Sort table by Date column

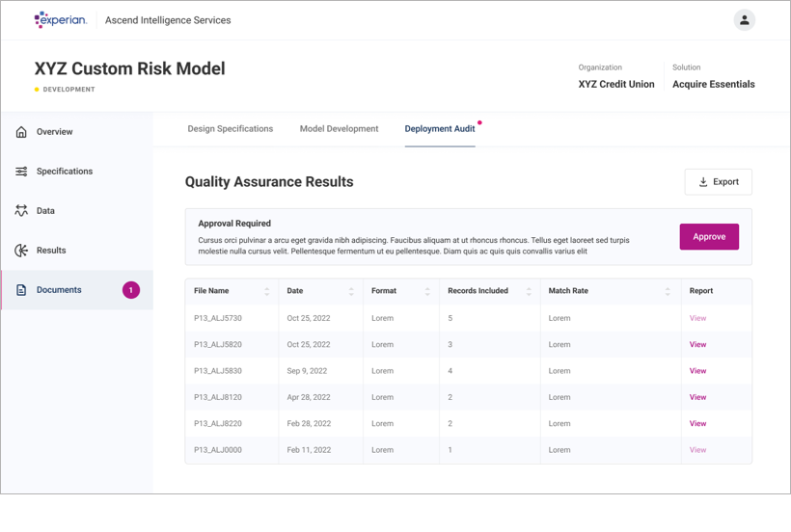(351, 291)
